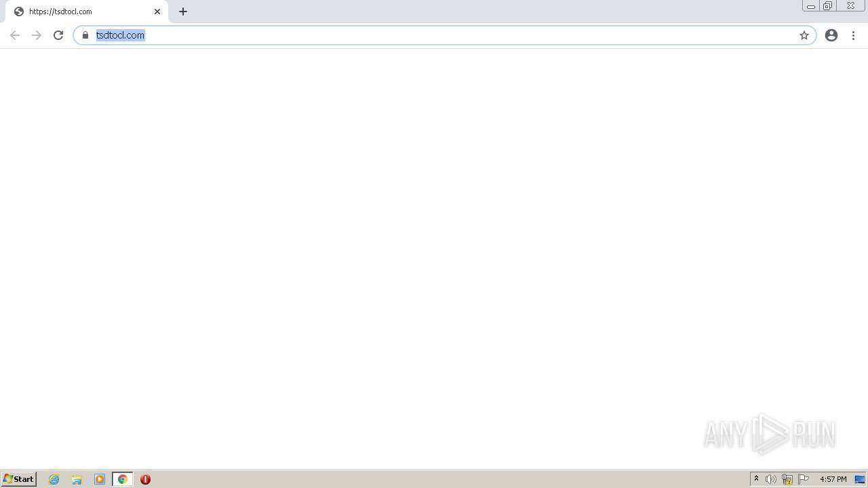The image size is (868, 488).
Task: Launch Internet Explorer from taskbar
Action: tap(54, 479)
